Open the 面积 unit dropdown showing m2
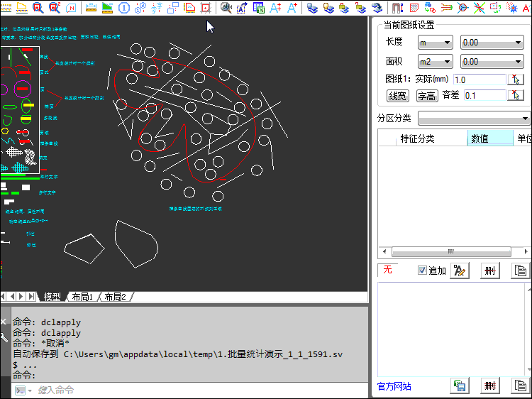The width and height of the screenshot is (532, 399). (x=435, y=62)
